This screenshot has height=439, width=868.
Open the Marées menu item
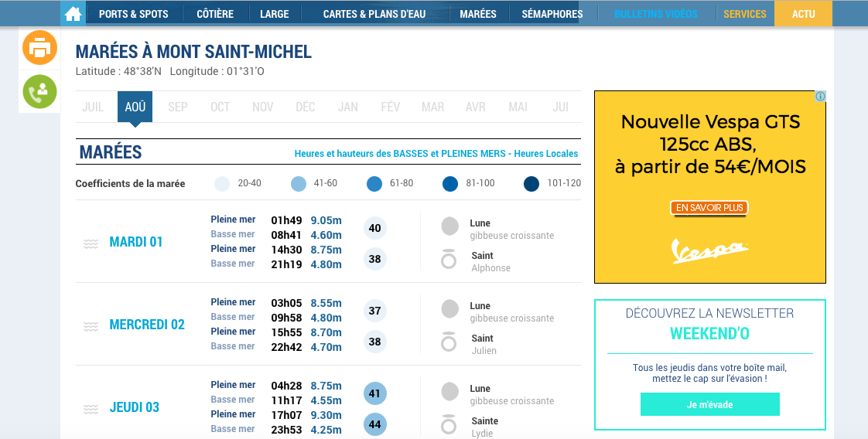point(477,14)
